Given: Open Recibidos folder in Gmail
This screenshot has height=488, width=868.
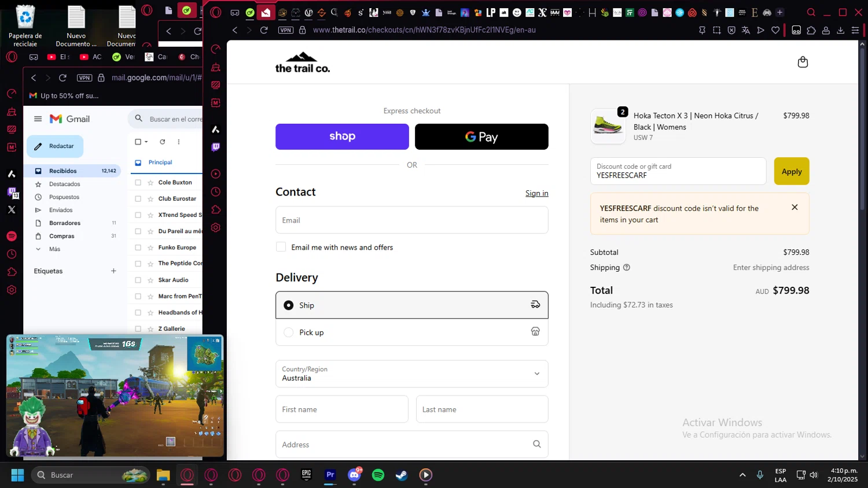Looking at the screenshot, I should click(73, 171).
